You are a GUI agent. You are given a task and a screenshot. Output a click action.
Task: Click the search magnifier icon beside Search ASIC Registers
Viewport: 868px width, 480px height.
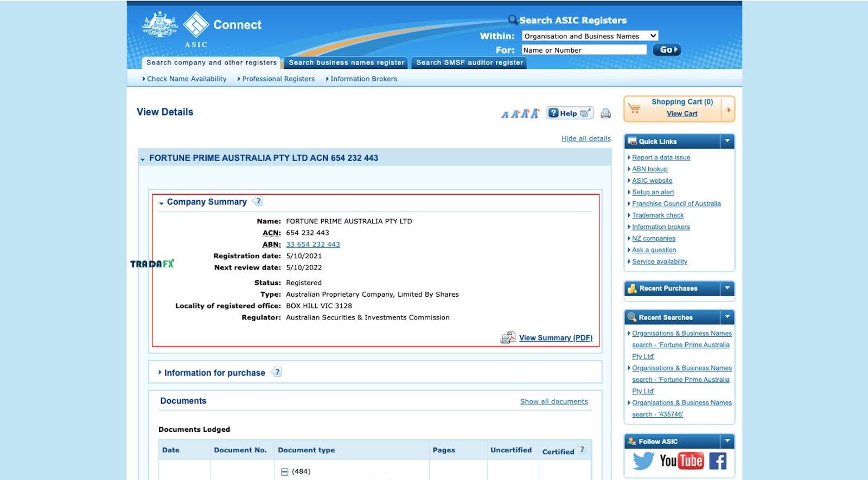(513, 20)
